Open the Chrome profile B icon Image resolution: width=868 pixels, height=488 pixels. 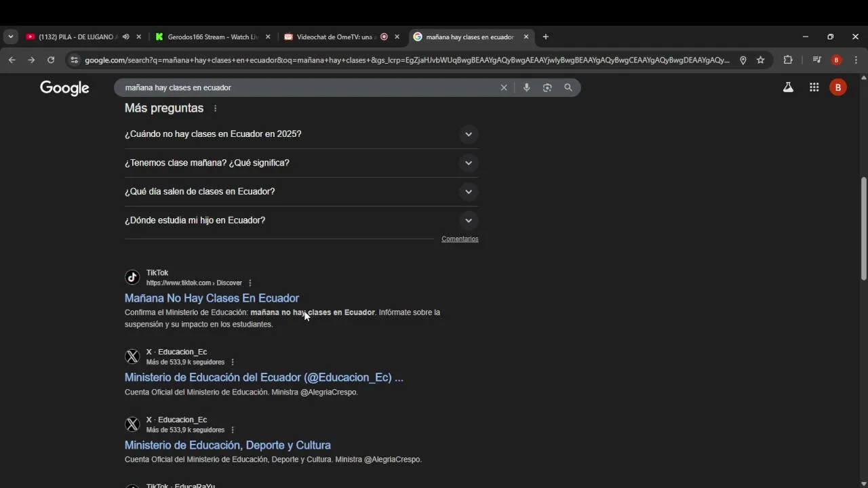pyautogui.click(x=836, y=60)
